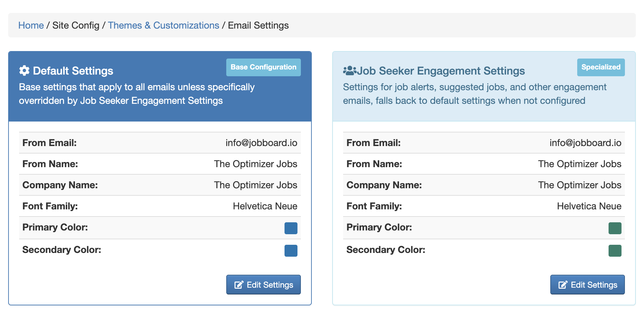Click the Email Settings breadcrumb text

(x=258, y=26)
